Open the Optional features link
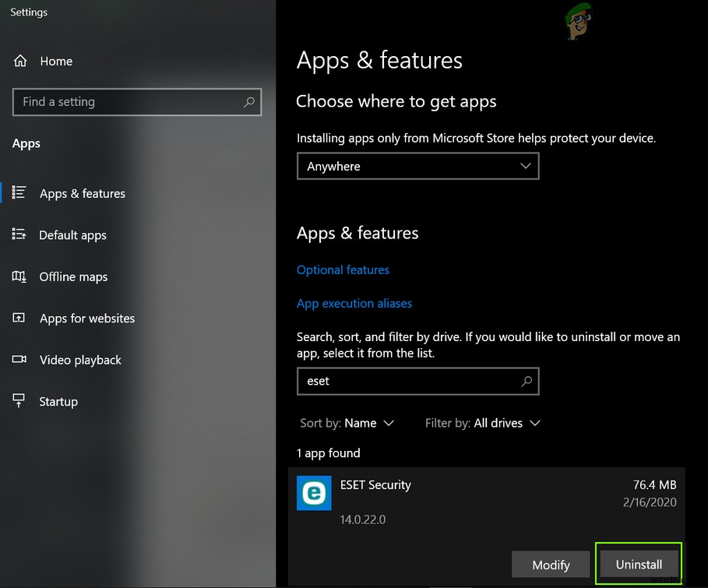Viewport: 708px width, 588px height. (343, 269)
